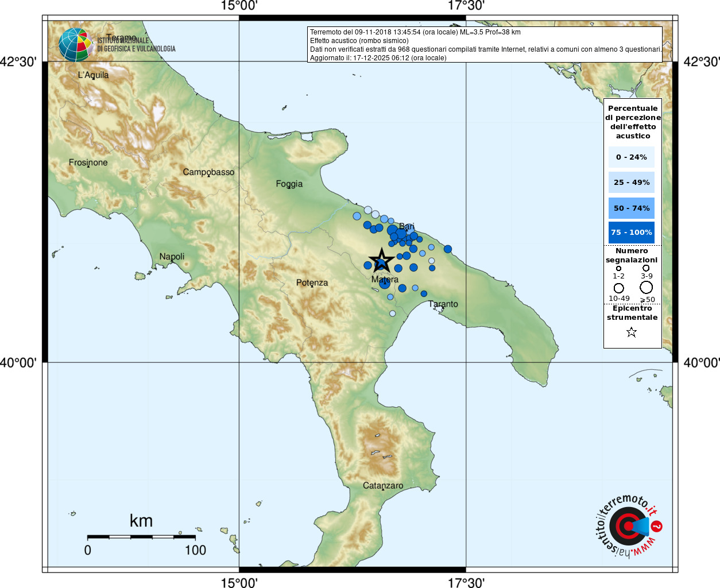Click the 'Effetto acustico (rombo sismico)' line
Screen dimensions: 720x588
point(359,41)
